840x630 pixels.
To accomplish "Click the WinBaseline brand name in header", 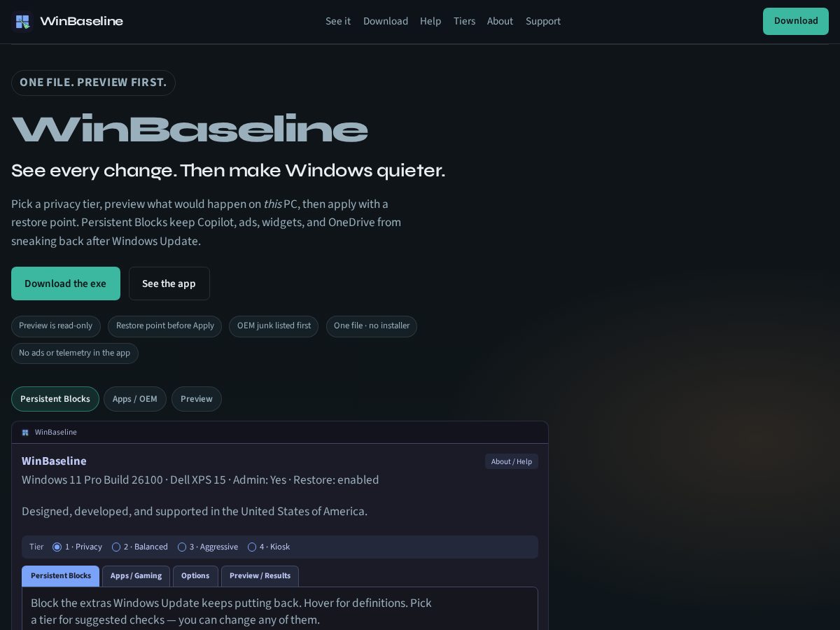I will pos(81,21).
